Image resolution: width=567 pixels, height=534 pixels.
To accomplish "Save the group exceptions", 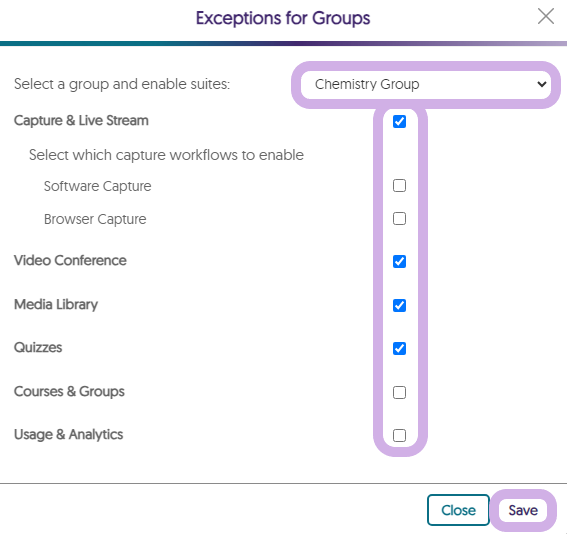I will tap(523, 510).
